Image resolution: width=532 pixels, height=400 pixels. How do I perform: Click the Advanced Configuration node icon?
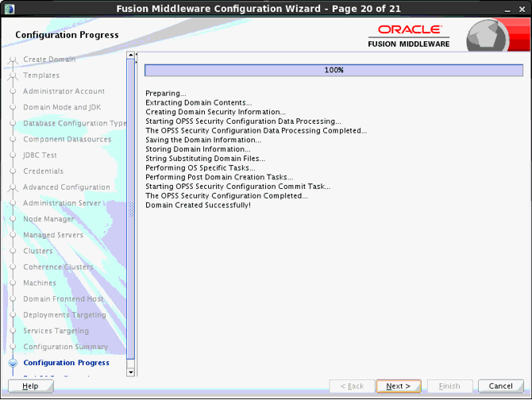pos(13,188)
